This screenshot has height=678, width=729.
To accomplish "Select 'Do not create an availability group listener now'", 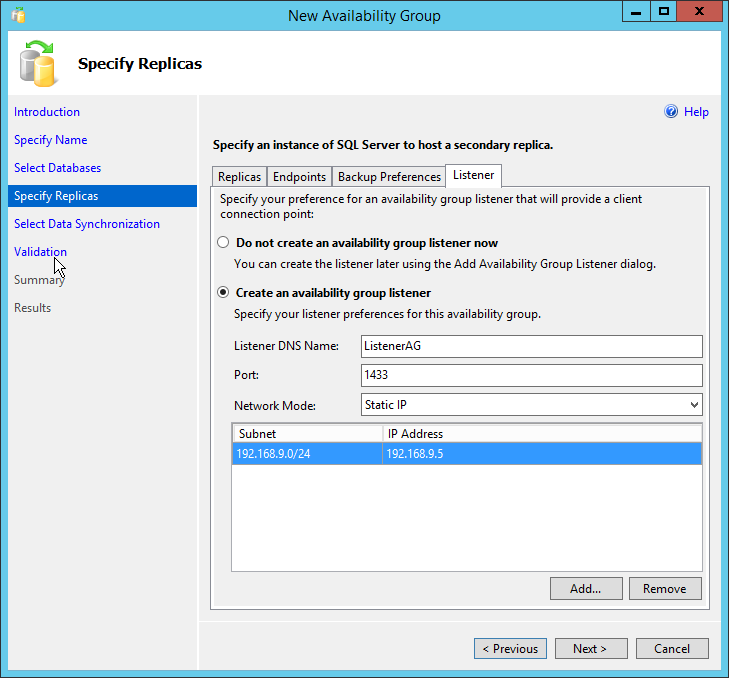I will click(223, 243).
